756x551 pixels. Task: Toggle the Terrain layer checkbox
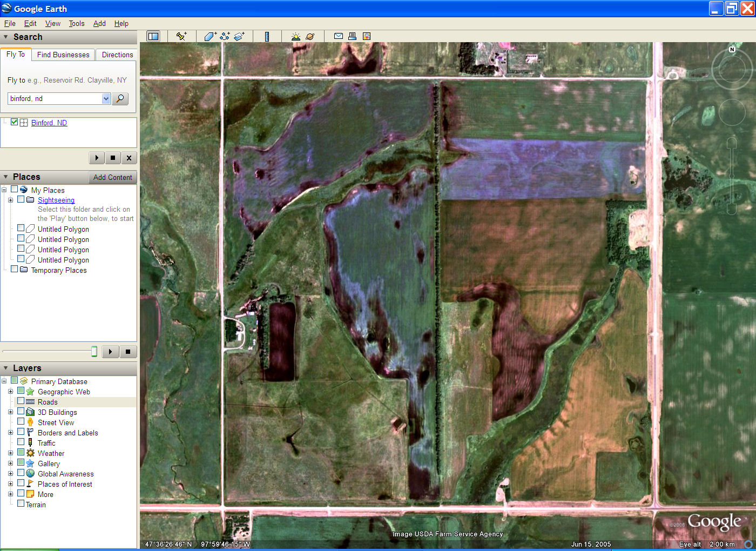point(21,504)
